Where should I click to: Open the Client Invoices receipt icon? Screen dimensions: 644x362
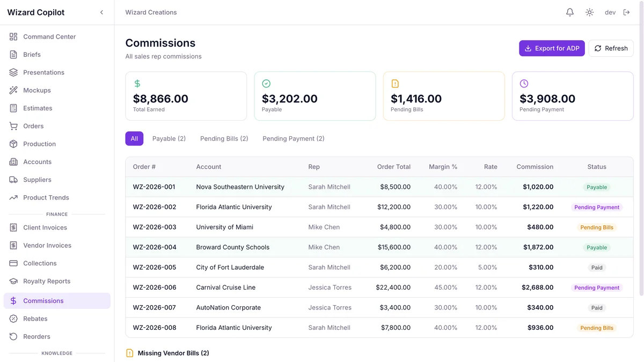click(13, 227)
